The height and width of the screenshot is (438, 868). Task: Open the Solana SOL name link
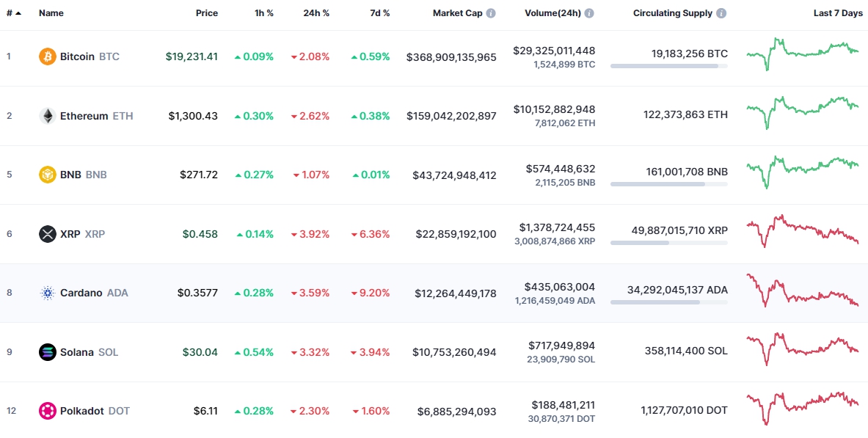click(x=89, y=352)
